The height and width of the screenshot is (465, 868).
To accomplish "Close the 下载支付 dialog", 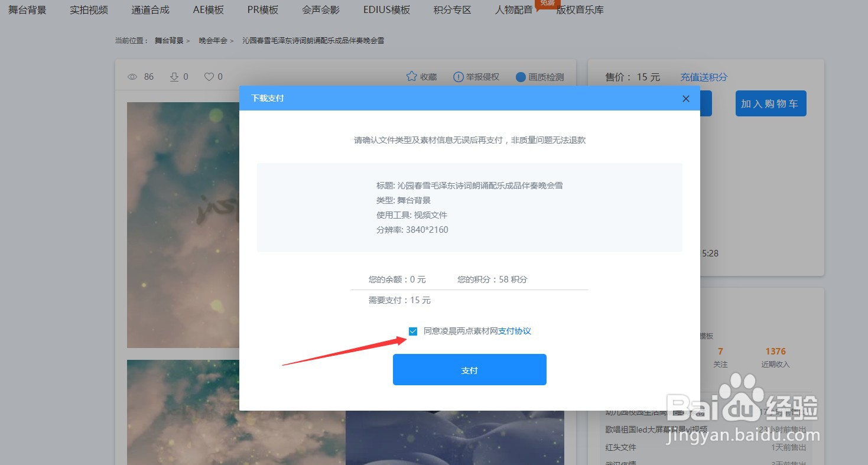I will 686,99.
